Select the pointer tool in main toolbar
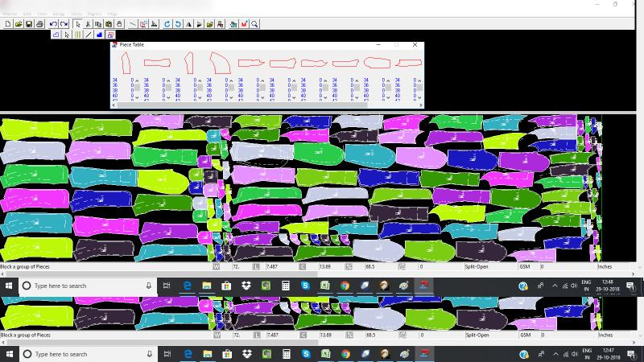 [77, 24]
